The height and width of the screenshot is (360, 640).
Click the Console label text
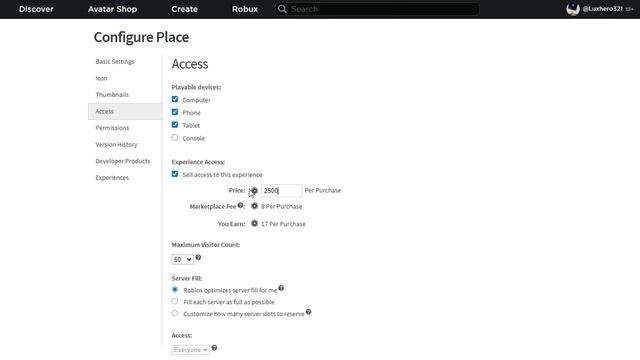pyautogui.click(x=193, y=138)
